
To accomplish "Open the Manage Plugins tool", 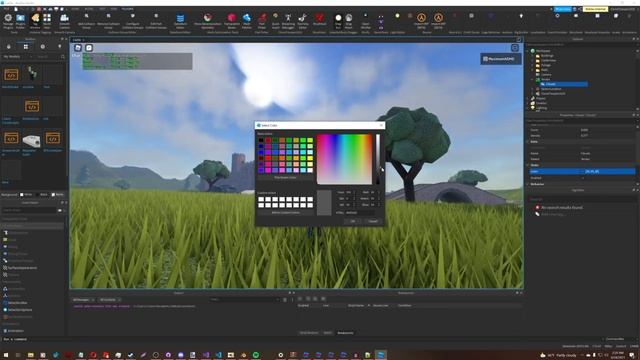I will click(8, 20).
